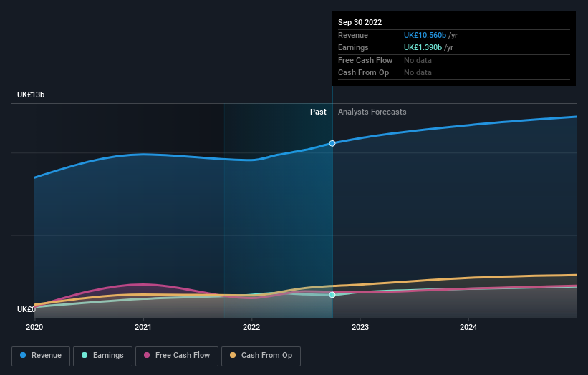The width and height of the screenshot is (588, 375).
Task: Click the Sep 30 2022 tooltip date
Action: click(360, 22)
